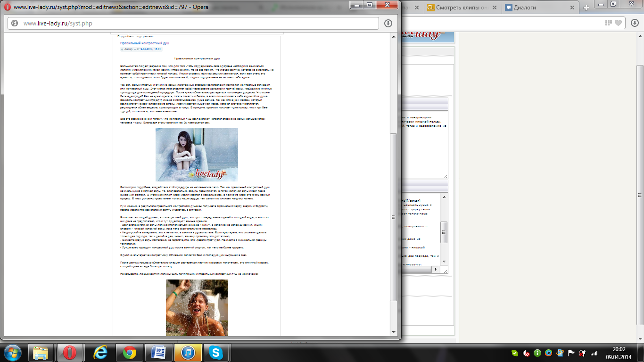The width and height of the screenshot is (644, 362).
Task: Click inside the upper text area in the background window
Action: (x=424, y=144)
